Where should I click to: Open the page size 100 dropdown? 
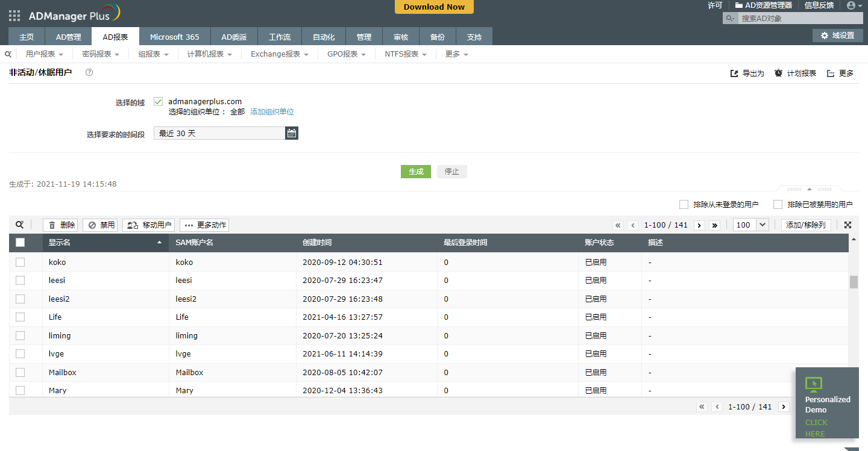point(750,225)
